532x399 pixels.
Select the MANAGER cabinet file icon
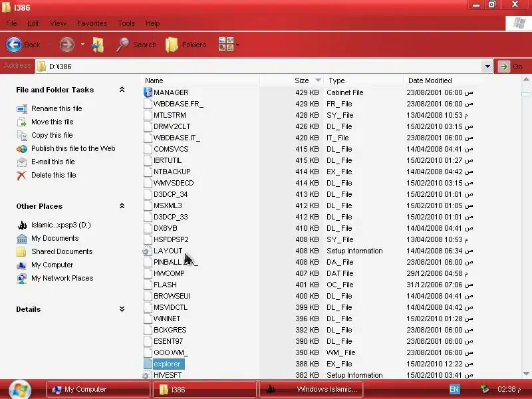pyautogui.click(x=148, y=92)
